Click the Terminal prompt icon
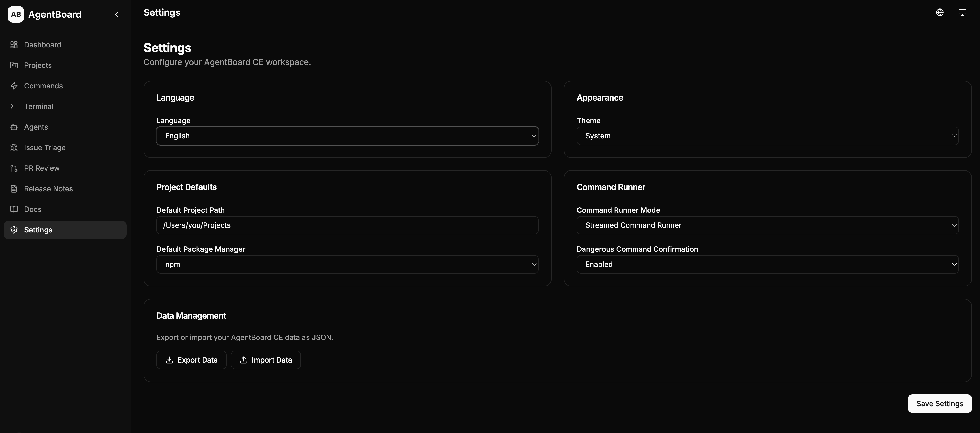Viewport: 980px width, 433px height. click(14, 106)
